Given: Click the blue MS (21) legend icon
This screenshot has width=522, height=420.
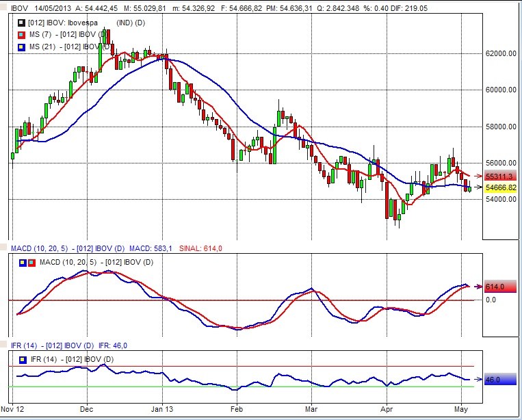Looking at the screenshot, I should [x=21, y=47].
